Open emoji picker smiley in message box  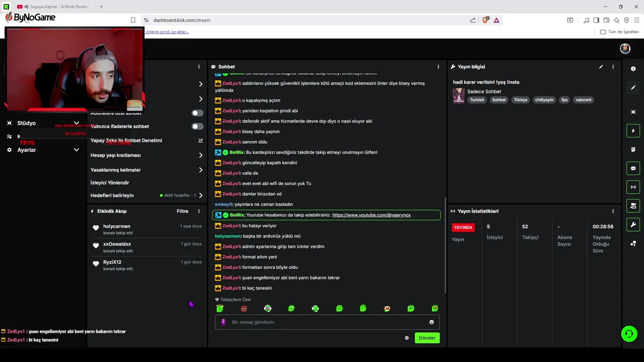point(431,322)
